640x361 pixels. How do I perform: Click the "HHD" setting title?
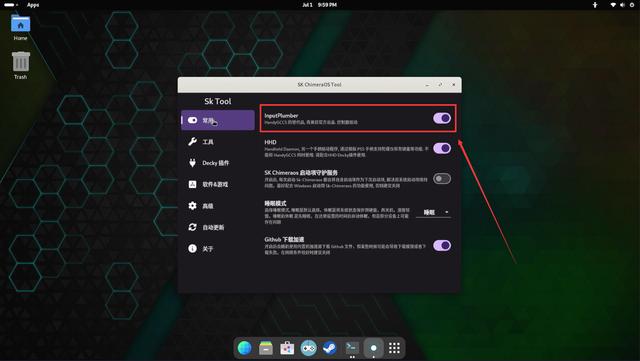270,142
